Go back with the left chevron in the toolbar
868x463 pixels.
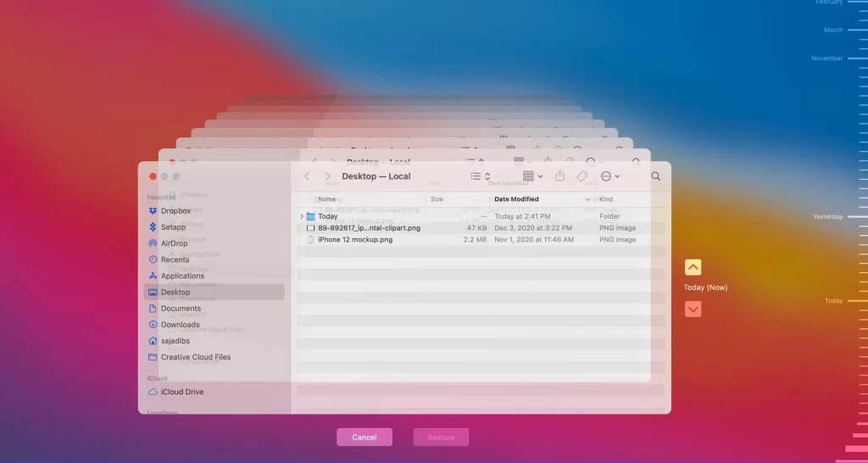point(307,176)
